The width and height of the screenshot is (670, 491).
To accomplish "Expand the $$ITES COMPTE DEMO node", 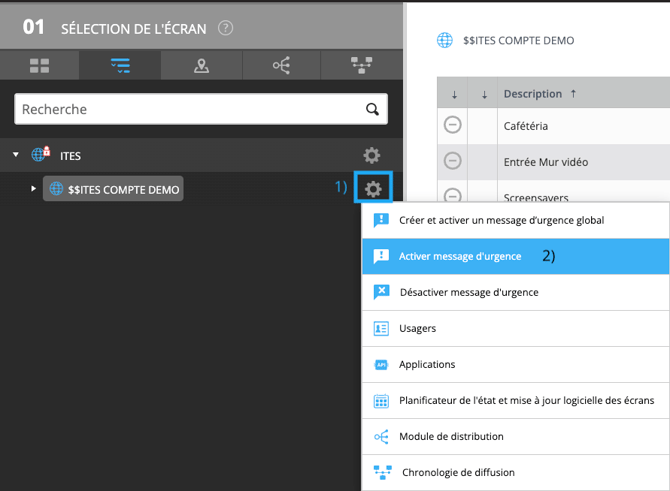I will point(33,188).
